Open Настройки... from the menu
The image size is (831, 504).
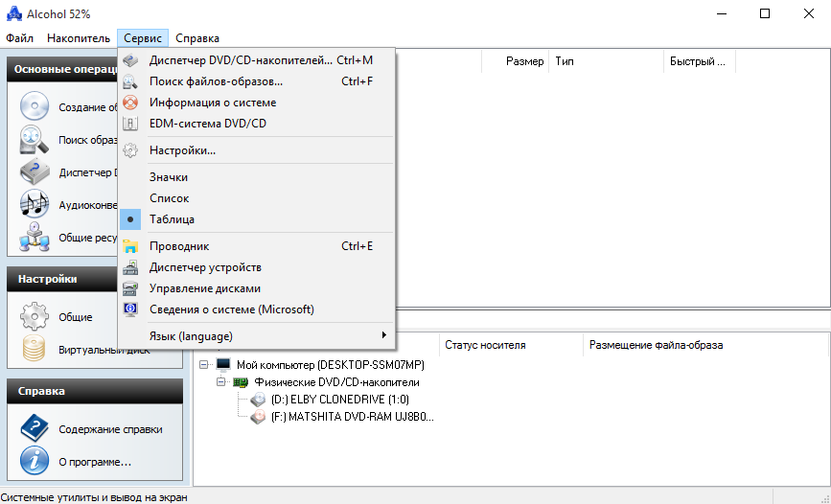pos(257,150)
